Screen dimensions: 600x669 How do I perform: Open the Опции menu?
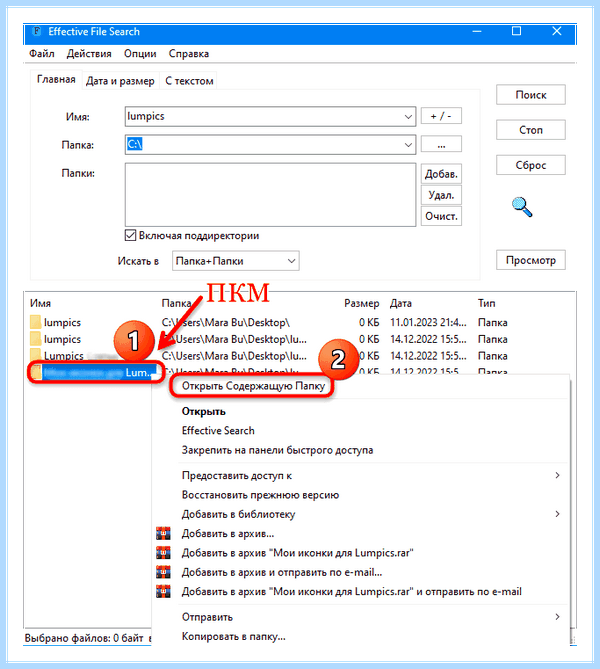(140, 54)
